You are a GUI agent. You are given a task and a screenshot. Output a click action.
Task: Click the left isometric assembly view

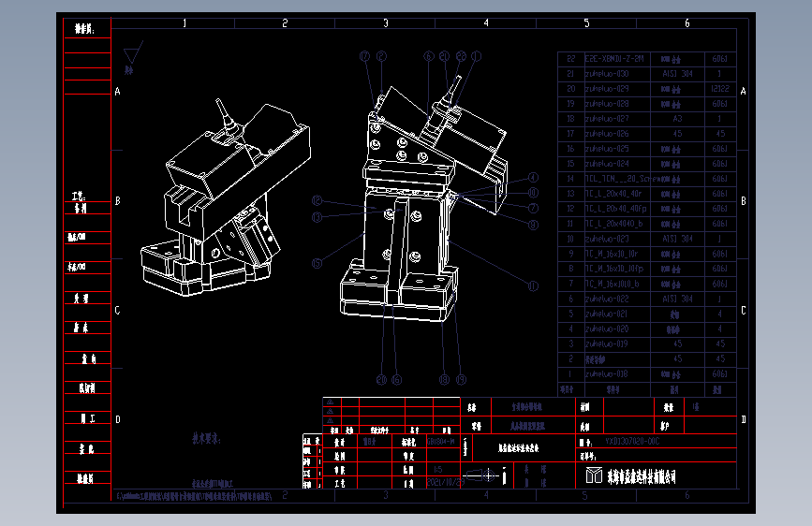click(227, 199)
